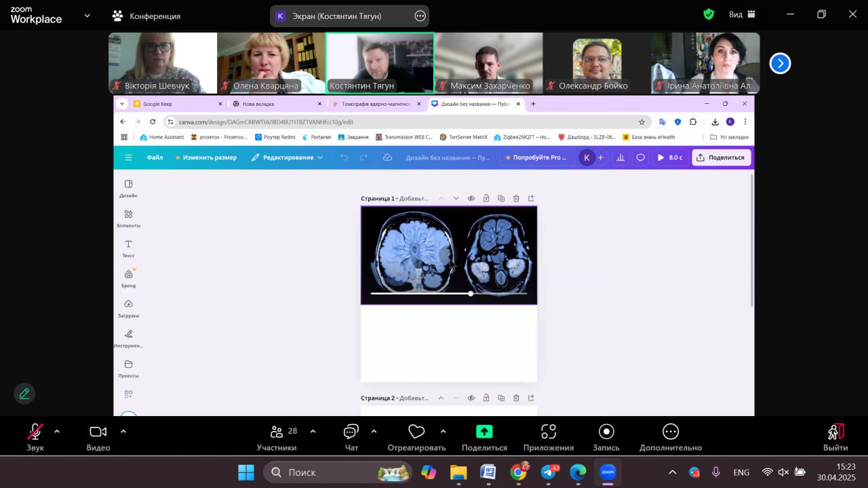Show next participants with the blue arrow
This screenshot has height=488, width=868.
[x=780, y=63]
